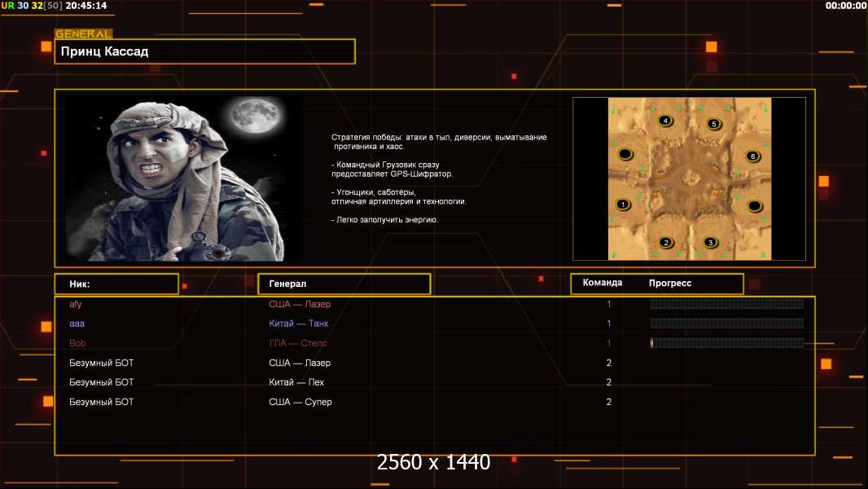Select the Ник column header

tap(116, 284)
